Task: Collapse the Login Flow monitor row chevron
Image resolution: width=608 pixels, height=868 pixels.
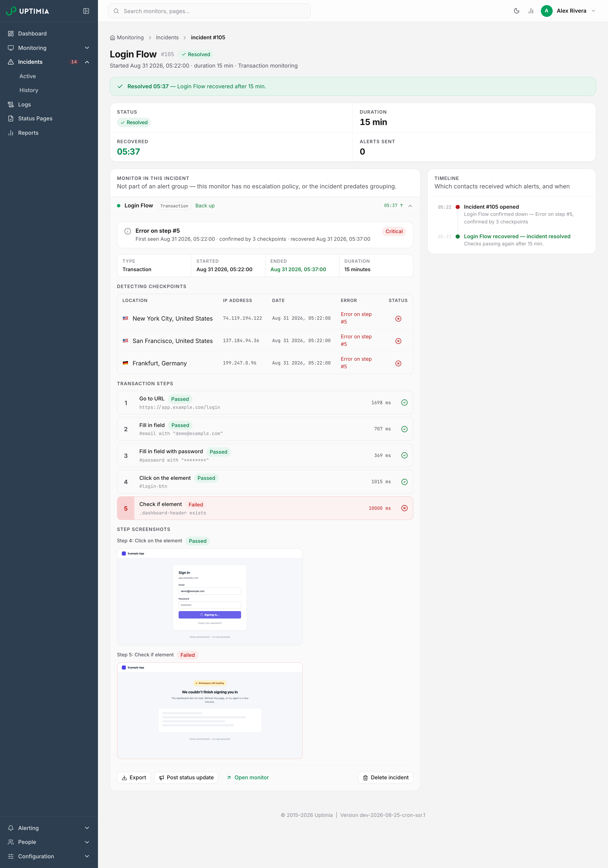Action: [410, 206]
